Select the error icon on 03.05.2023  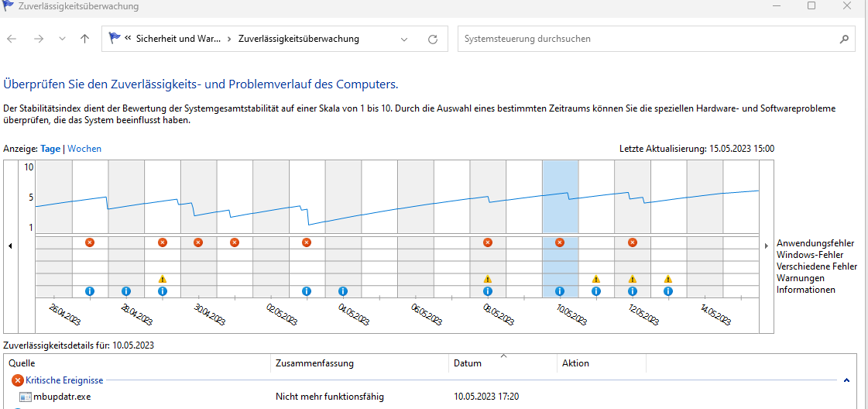(x=307, y=242)
